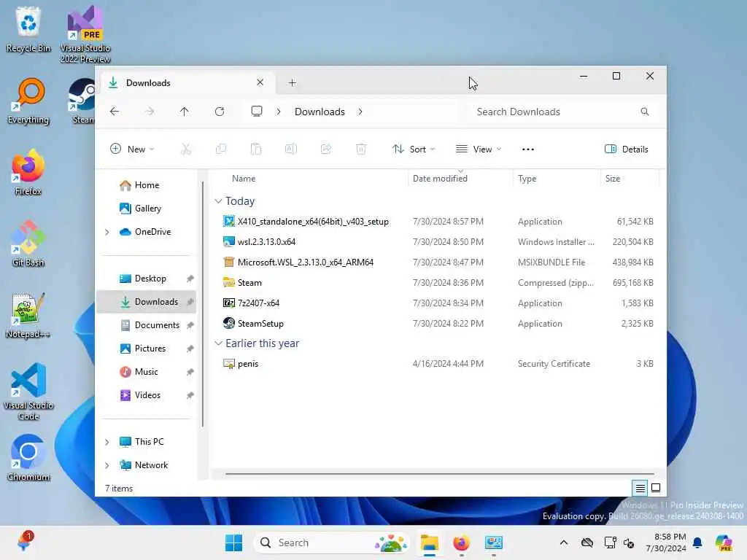Click the Forward navigation arrow
This screenshot has width=747, height=560.
pyautogui.click(x=150, y=112)
